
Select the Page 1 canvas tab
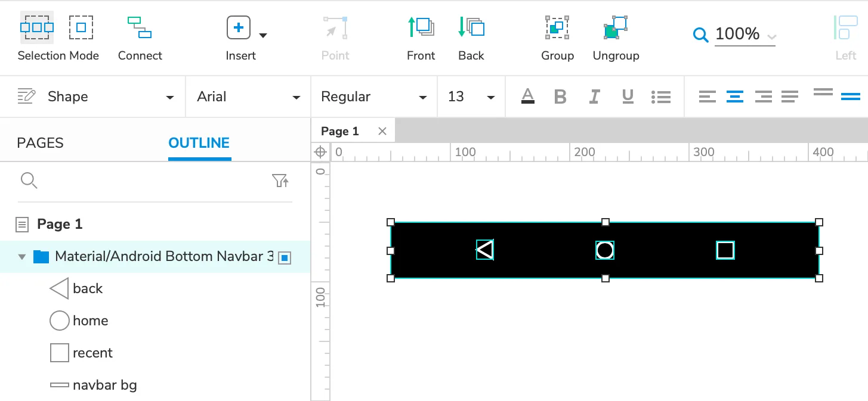[x=340, y=131]
